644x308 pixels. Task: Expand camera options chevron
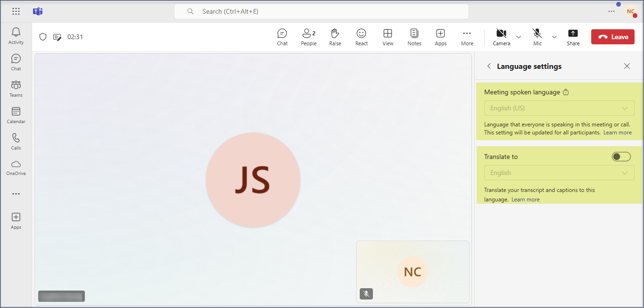519,37
